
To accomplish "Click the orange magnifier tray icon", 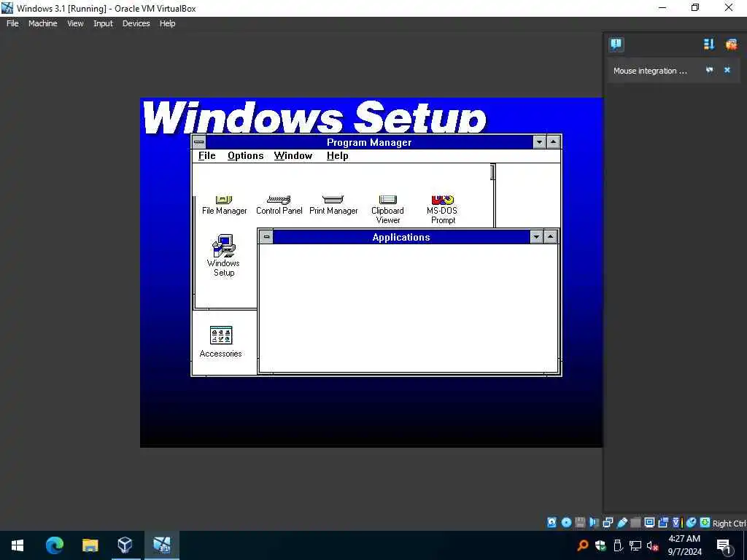I will click(x=583, y=545).
